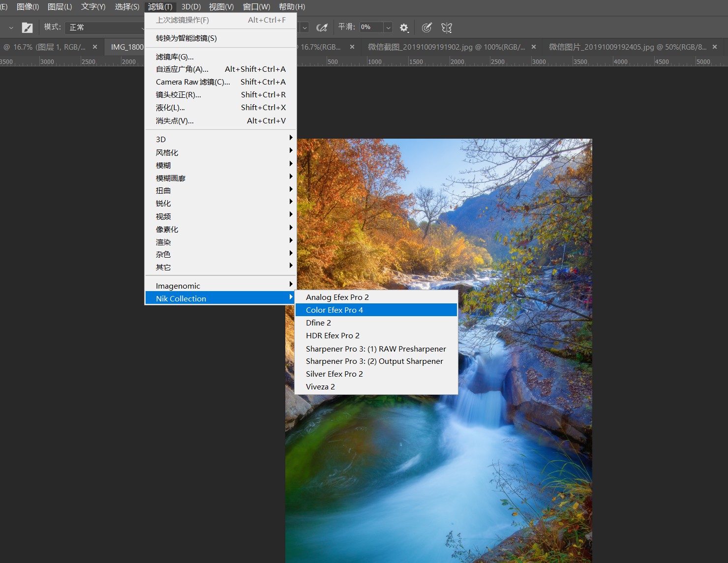Expand the 像素化 pixelate submenu
The width and height of the screenshot is (728, 563).
221,229
